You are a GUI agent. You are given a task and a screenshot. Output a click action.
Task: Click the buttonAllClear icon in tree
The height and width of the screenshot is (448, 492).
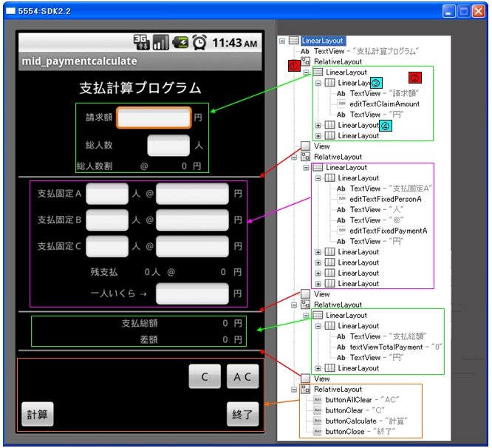coord(318,400)
